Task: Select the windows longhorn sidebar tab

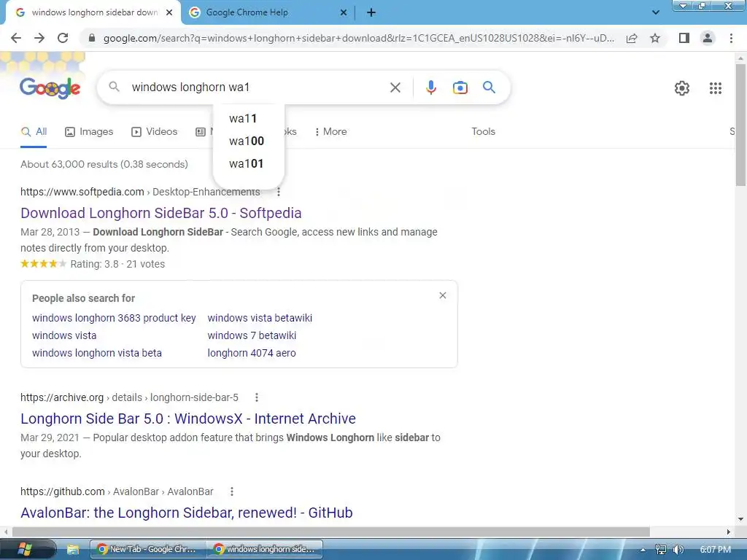Action: [x=93, y=12]
